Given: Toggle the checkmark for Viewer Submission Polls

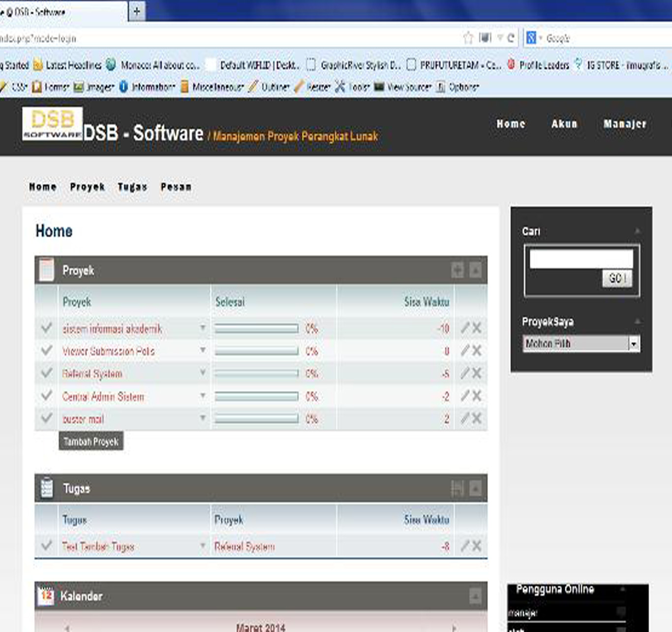Looking at the screenshot, I should (x=47, y=350).
